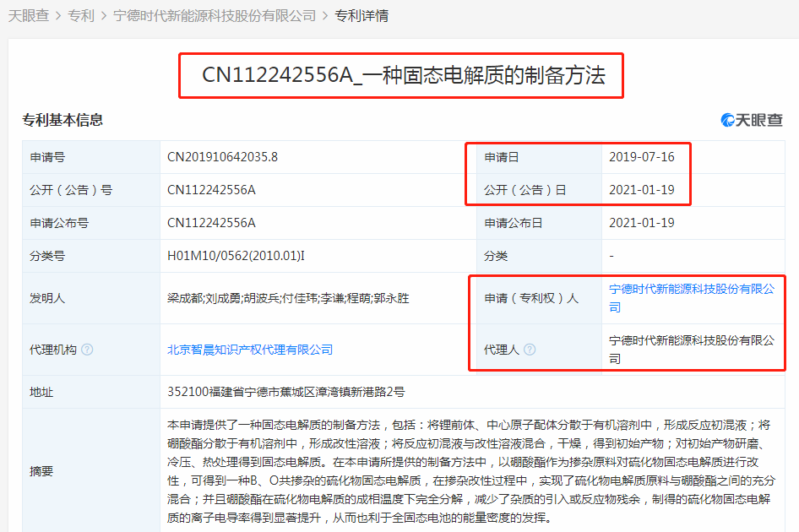Click the 天眼查 logo in the header
The image size is (799, 532).
pos(751,120)
